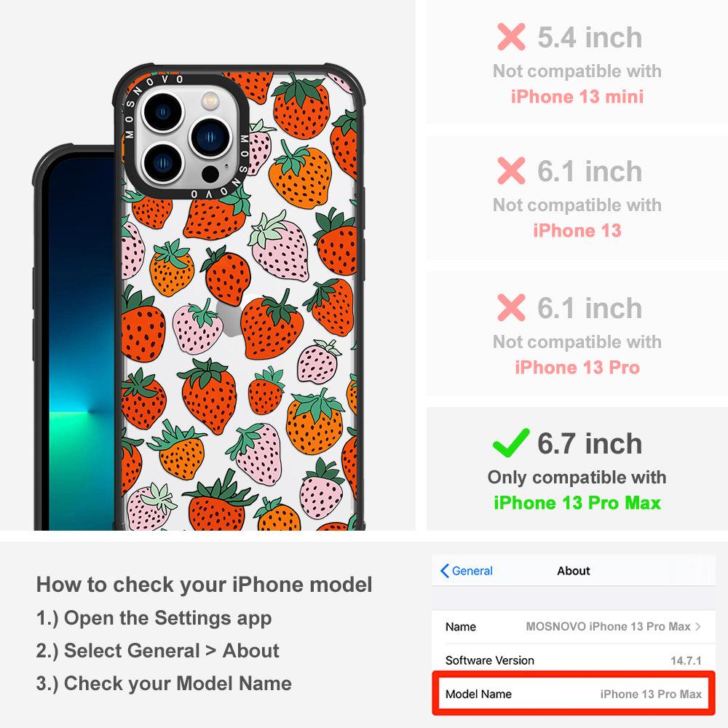Click the 6.7 inch compatibility panel

point(577,469)
